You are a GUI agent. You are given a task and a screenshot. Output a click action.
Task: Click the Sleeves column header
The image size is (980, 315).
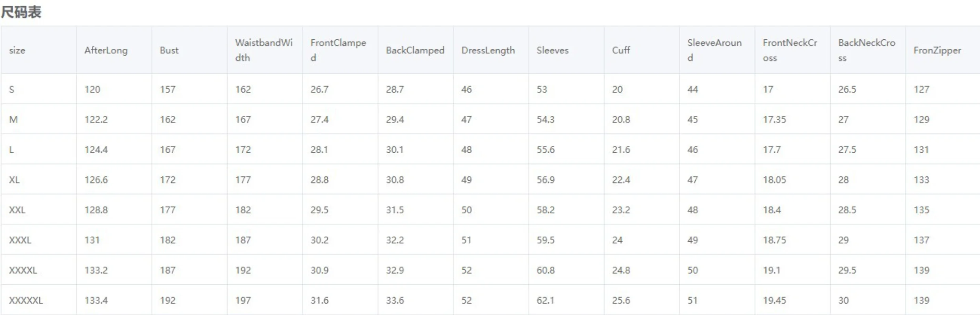click(552, 50)
